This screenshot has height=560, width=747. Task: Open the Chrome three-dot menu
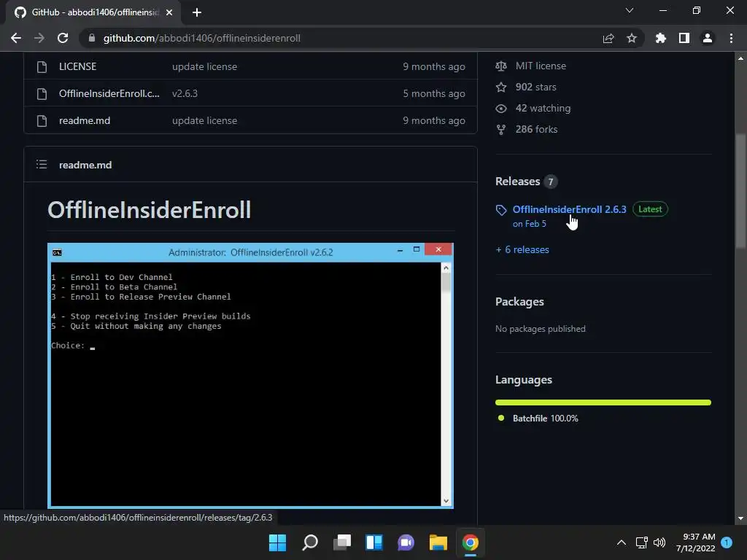click(x=731, y=38)
